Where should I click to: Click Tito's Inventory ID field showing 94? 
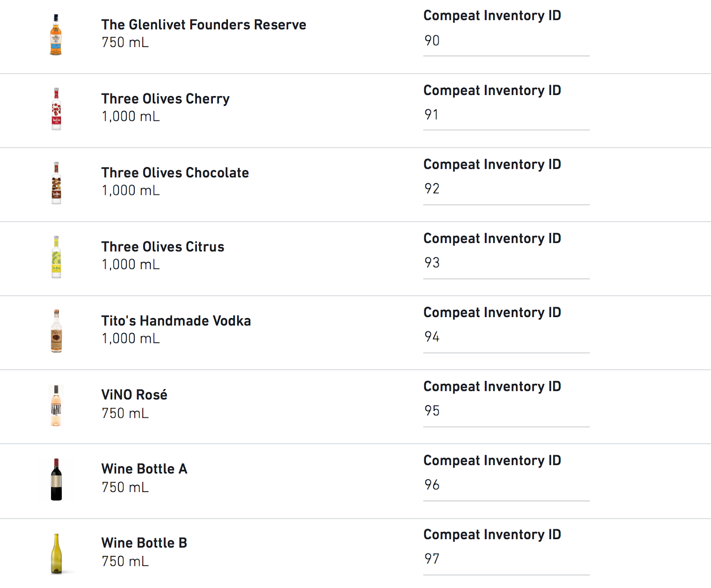[x=506, y=337]
